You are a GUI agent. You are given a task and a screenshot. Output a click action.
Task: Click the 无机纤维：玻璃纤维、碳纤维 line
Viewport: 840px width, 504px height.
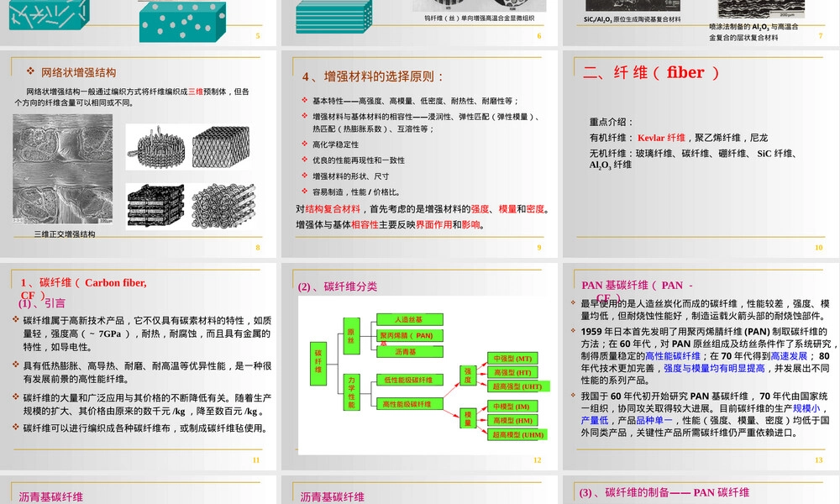[693, 153]
